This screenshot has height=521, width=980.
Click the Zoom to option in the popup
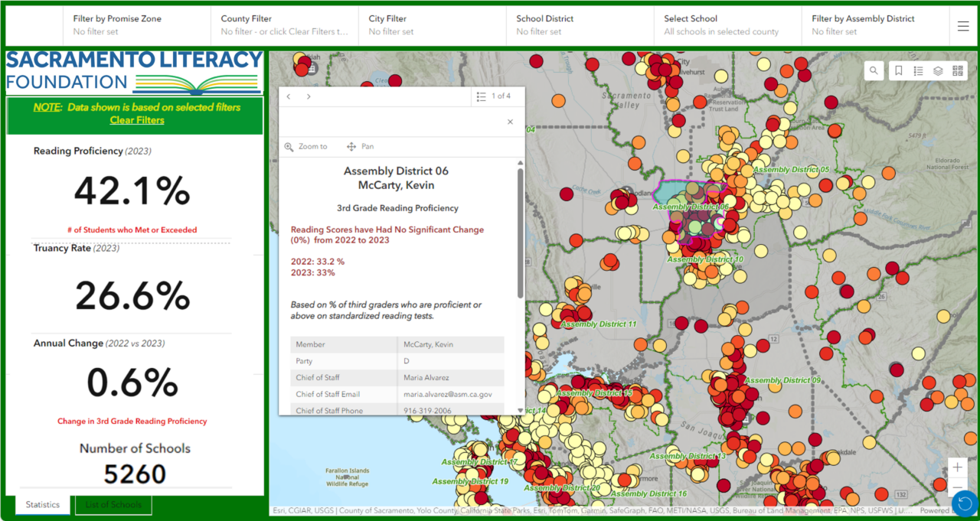[x=306, y=146]
